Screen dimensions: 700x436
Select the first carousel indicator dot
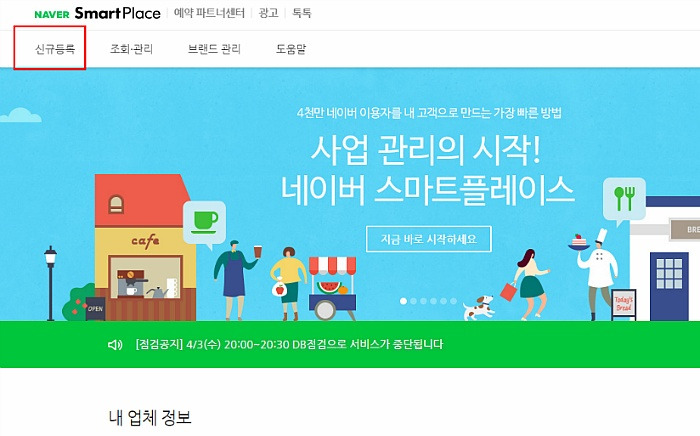(403, 301)
